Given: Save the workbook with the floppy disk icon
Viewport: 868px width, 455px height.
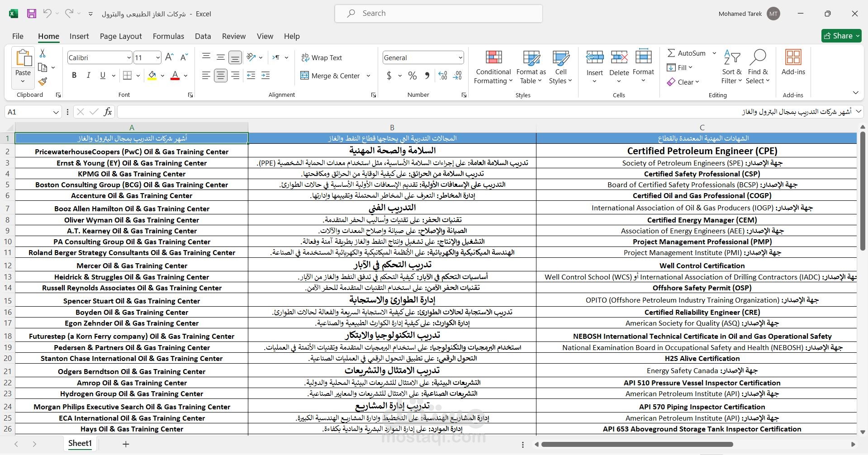Looking at the screenshot, I should coord(32,14).
